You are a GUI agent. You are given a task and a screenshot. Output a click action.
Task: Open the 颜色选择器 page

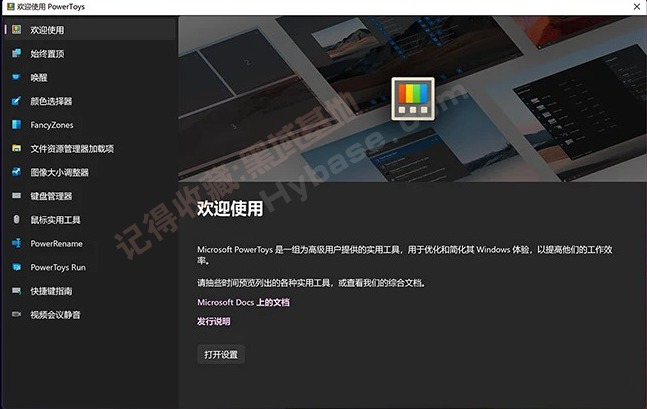(x=90, y=101)
